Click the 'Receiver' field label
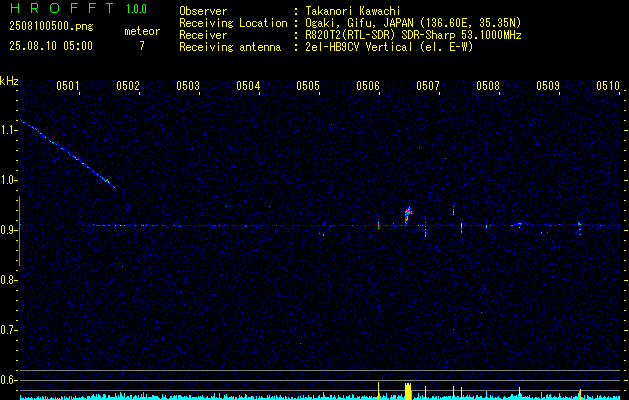Screen dimensions: 629x400 [203, 35]
